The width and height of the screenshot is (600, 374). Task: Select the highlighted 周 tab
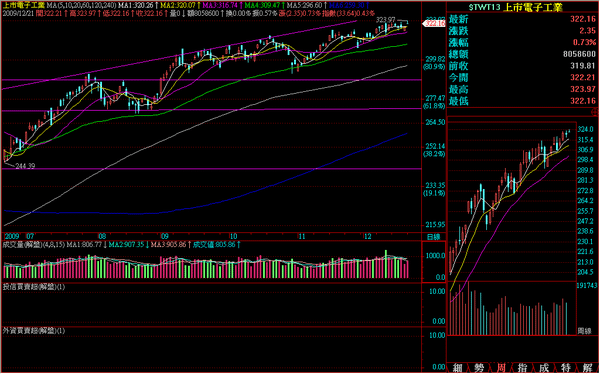point(501,368)
